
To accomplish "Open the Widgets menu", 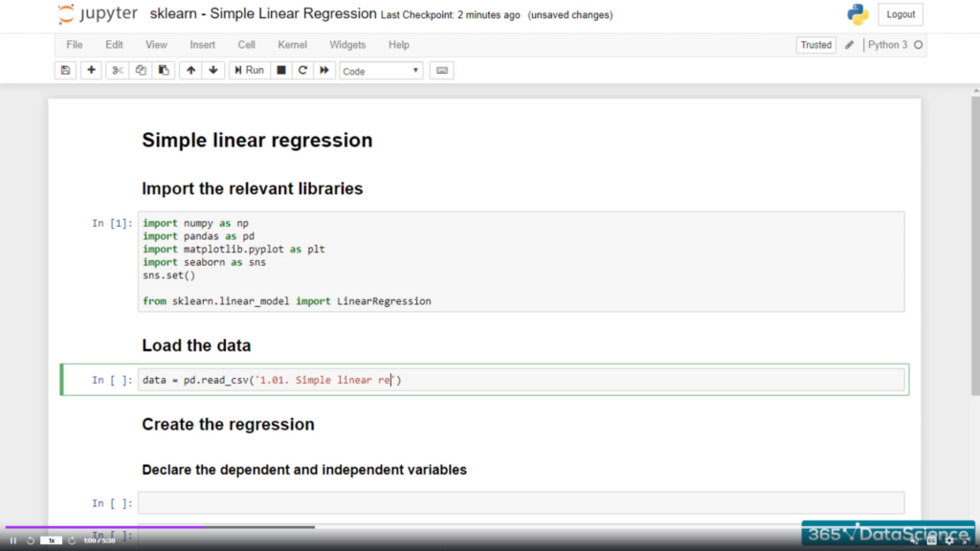I will coord(347,45).
